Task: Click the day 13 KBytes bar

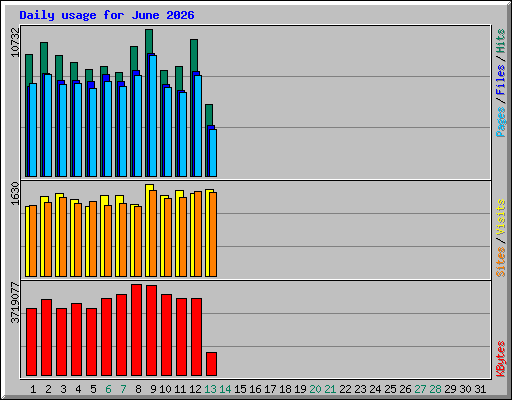Action: (x=211, y=364)
